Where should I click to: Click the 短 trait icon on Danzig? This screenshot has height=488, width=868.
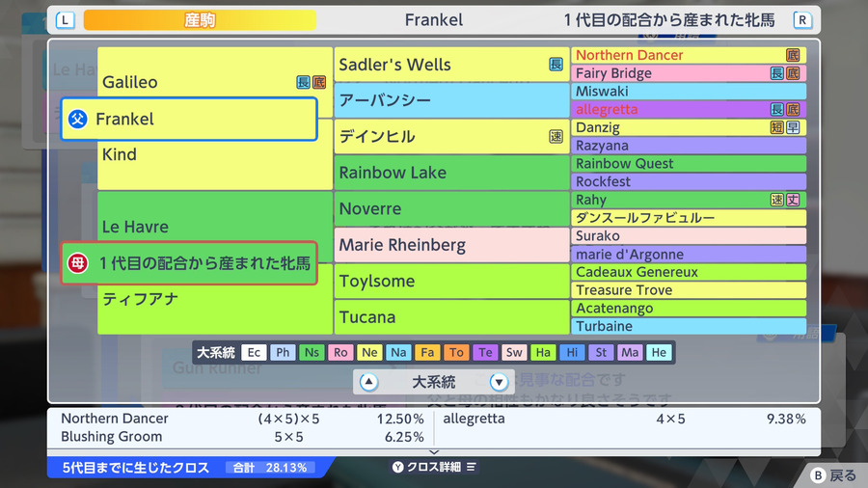coord(777,128)
